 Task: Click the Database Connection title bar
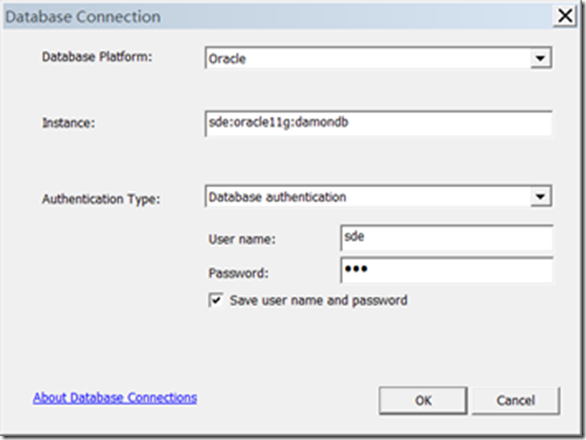(x=278, y=17)
